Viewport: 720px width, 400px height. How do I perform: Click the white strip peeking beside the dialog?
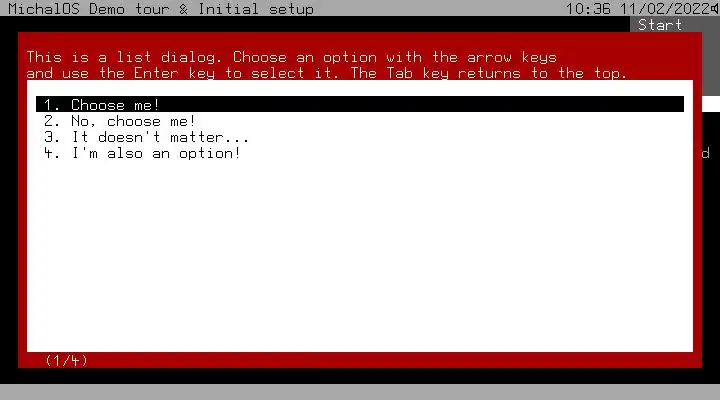pos(711,104)
